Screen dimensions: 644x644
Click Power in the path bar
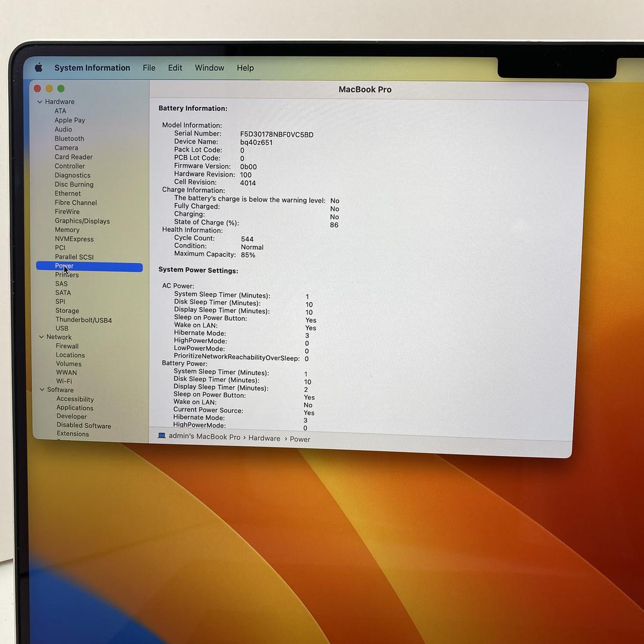[300, 439]
